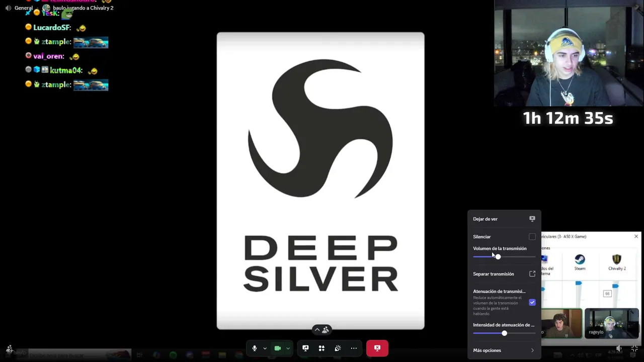Click the share screen icon

[305, 348]
